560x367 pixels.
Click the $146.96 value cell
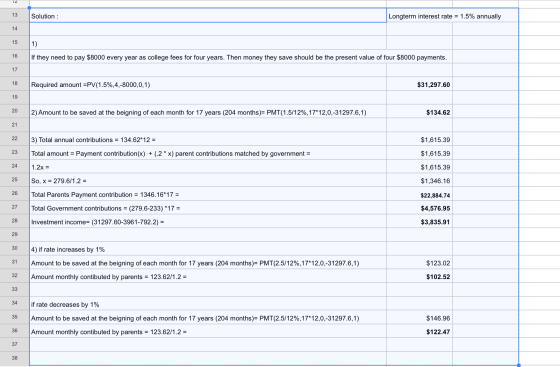pos(419,318)
